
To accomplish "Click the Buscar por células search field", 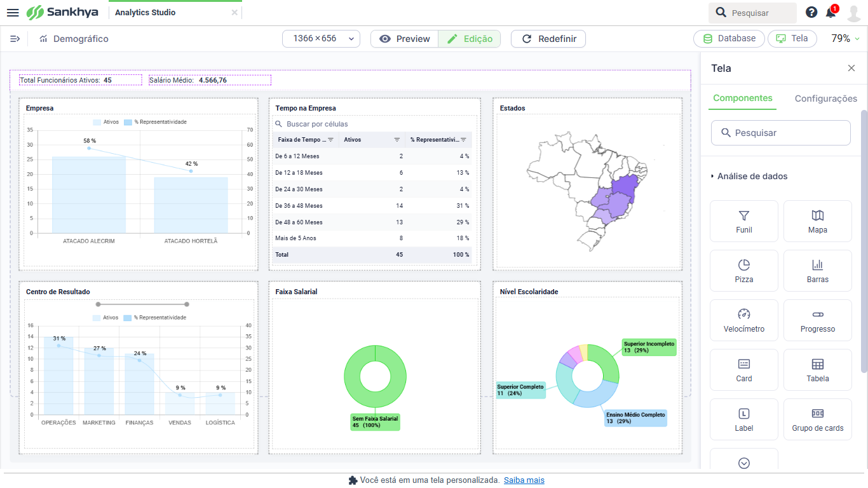I will [x=375, y=124].
